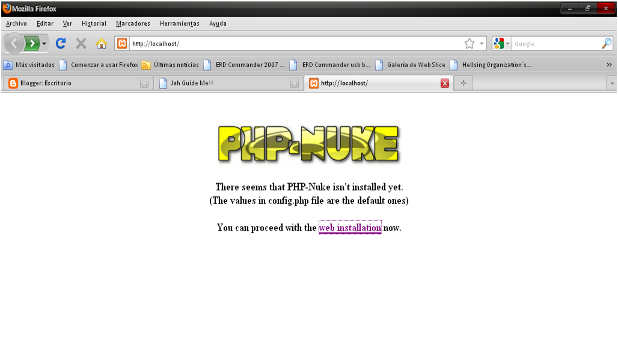The height and width of the screenshot is (364, 618).
Task: Click the Firefox logo in the title bar
Action: 6,8
